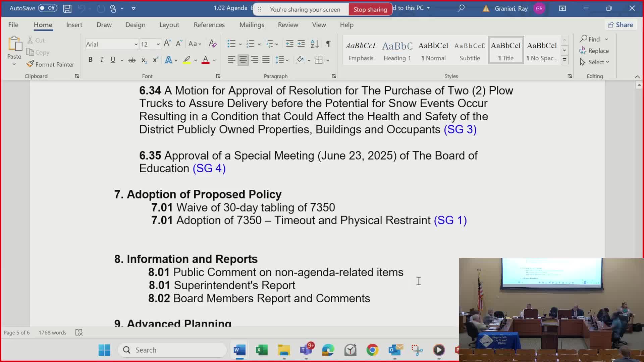Expand the Styles gallery more arrow
This screenshot has height=362, width=644.
click(x=565, y=60)
